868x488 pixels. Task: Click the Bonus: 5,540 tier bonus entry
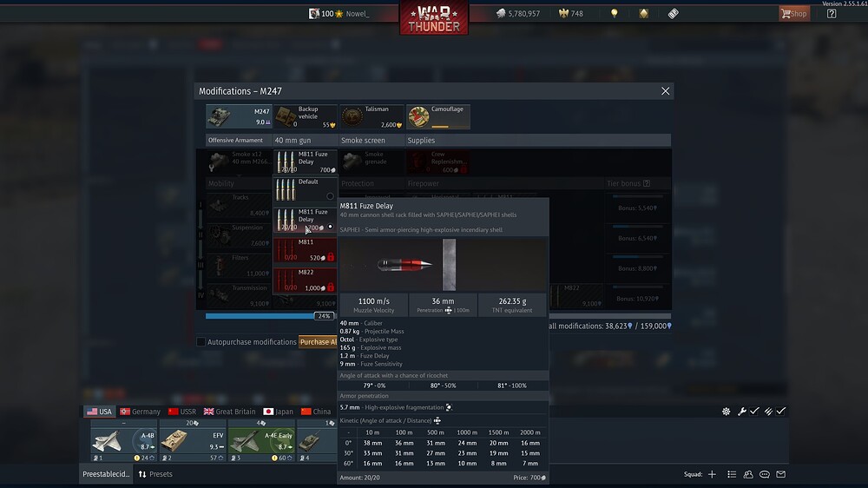637,208
